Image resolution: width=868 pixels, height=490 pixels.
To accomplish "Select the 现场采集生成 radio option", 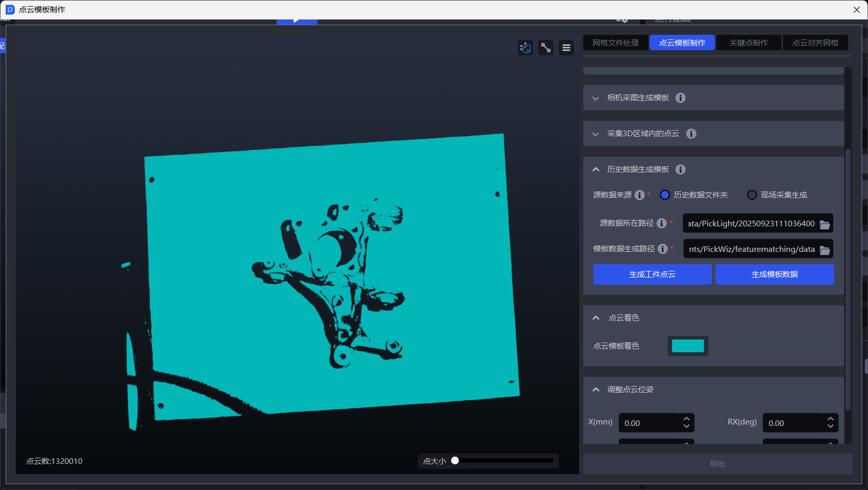I will point(752,195).
